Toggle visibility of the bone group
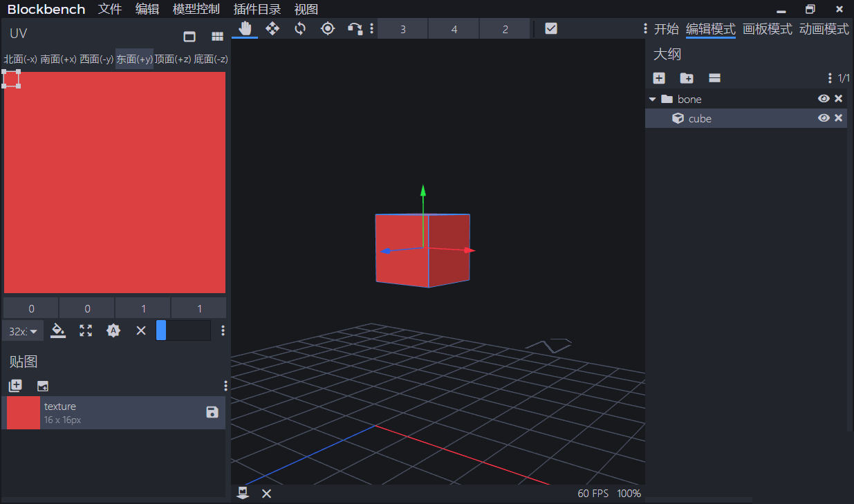This screenshot has width=854, height=504. pyautogui.click(x=823, y=99)
